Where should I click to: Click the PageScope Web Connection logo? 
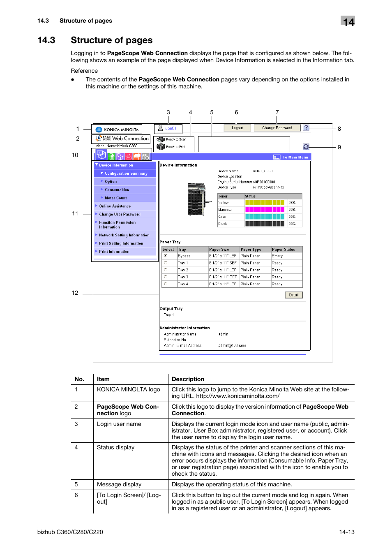[x=122, y=139]
